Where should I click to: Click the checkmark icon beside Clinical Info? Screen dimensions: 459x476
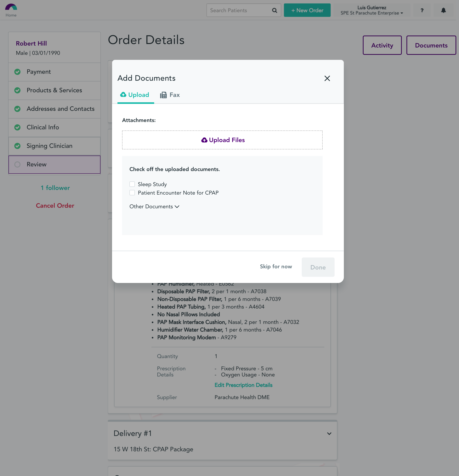[17, 127]
